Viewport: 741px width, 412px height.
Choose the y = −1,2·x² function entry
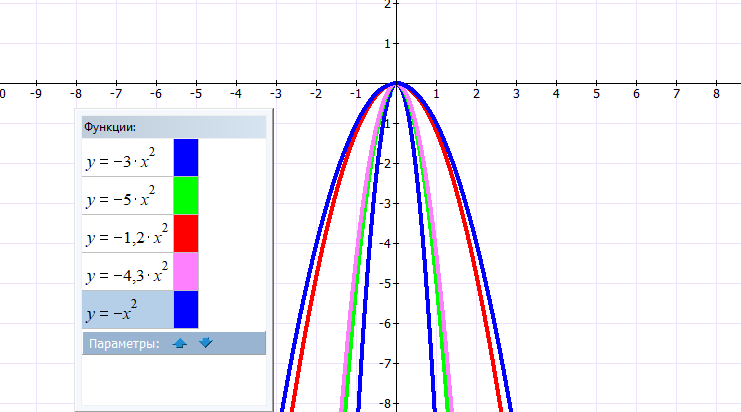pos(126,234)
